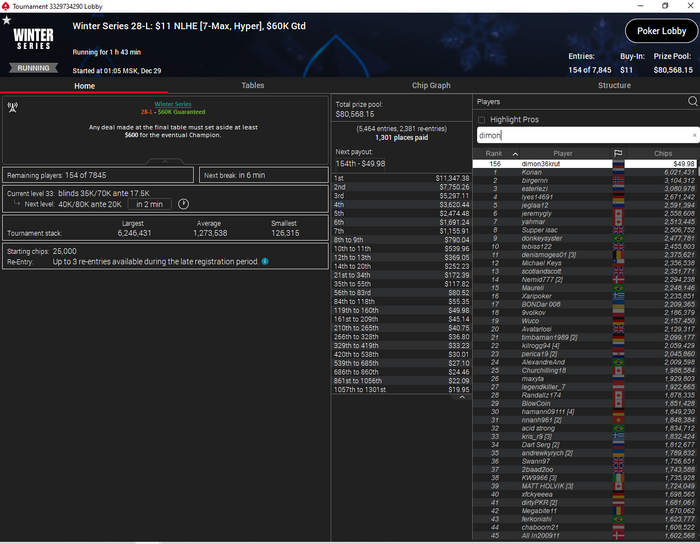Select player row donkeysyster

[584, 238]
